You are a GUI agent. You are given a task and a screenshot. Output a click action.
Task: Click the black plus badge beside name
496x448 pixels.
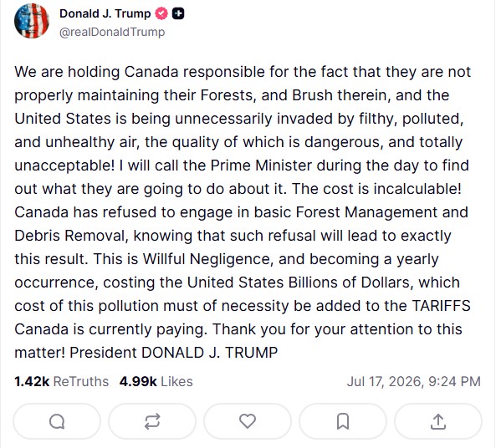pyautogui.click(x=178, y=13)
